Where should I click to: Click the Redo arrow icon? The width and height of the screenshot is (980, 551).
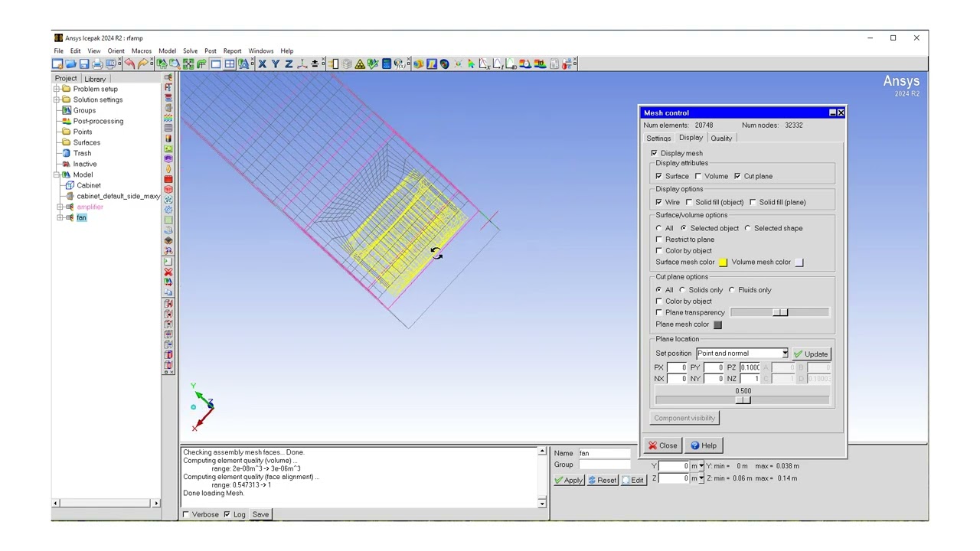143,64
